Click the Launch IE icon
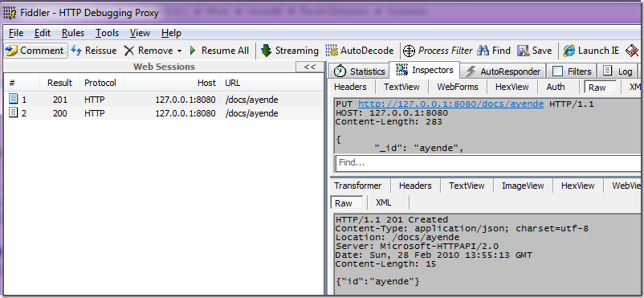Viewport: 644px width, 298px height. tap(569, 51)
